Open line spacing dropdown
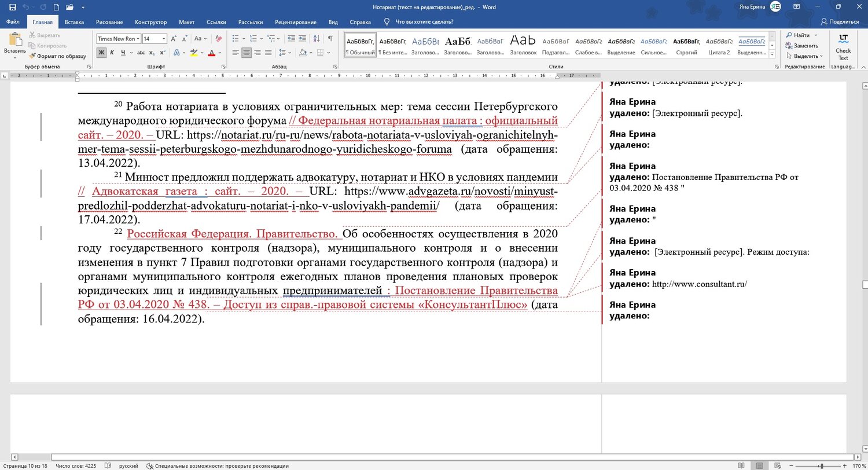The width and height of the screenshot is (868, 470). 285,53
